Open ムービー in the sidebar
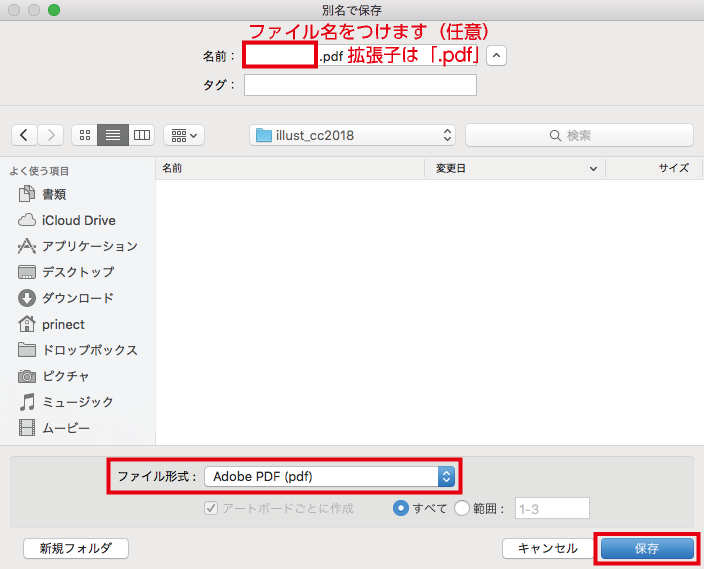 pos(54,428)
